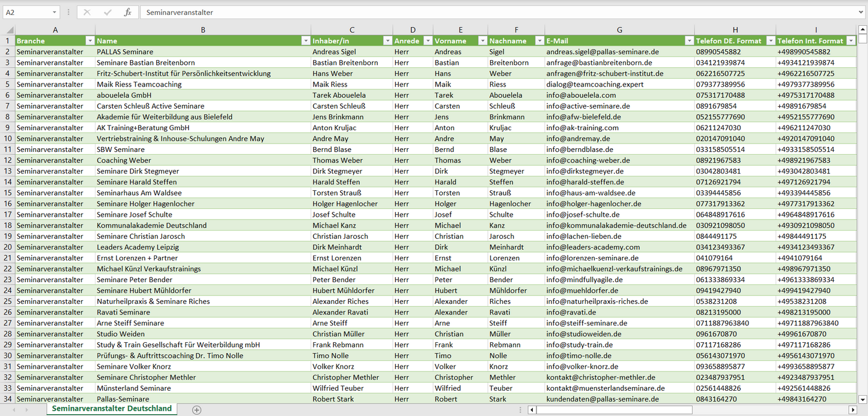This screenshot has width=868, height=416.
Task: Click the Select All corner triangle
Action: 8,30
